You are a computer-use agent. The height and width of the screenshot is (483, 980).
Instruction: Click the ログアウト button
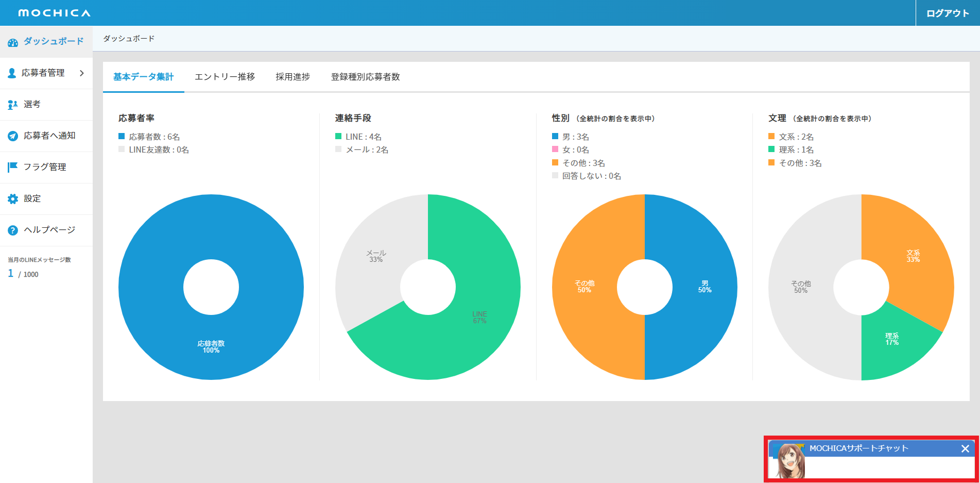click(947, 13)
